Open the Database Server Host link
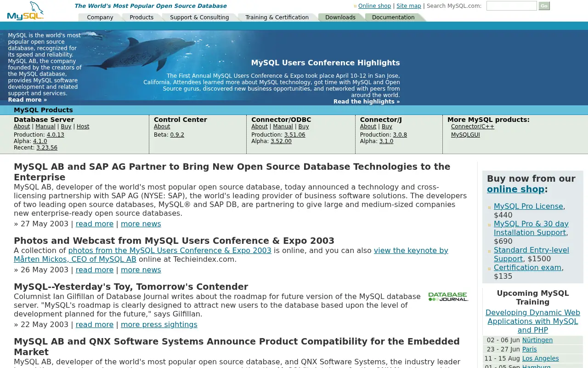Viewport: 588px width, 368px height. click(83, 126)
